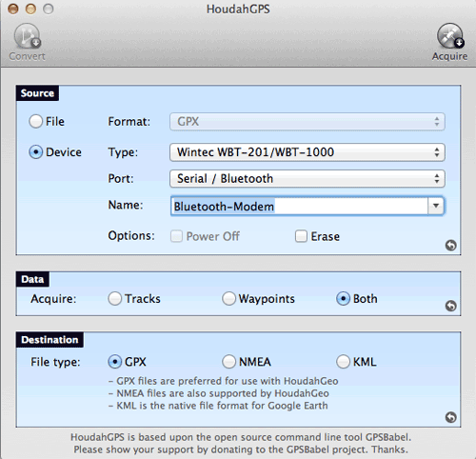Click the File type: label

pos(55,362)
